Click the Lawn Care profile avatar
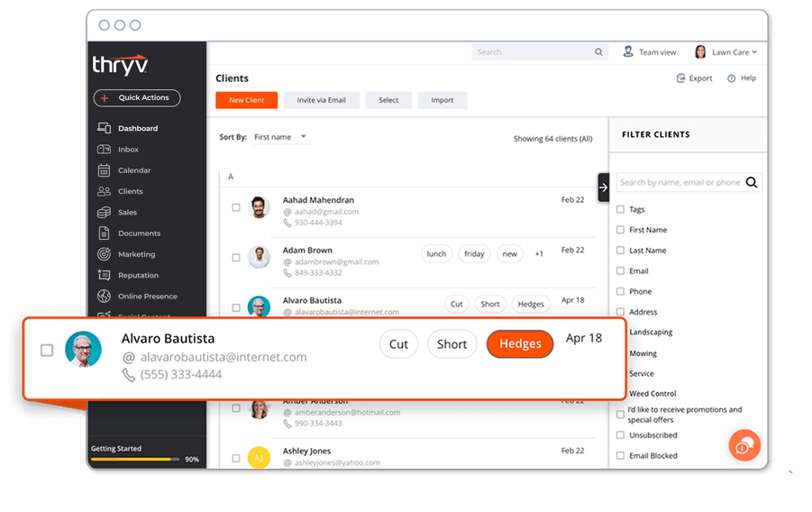The image size is (812, 512). tap(700, 51)
